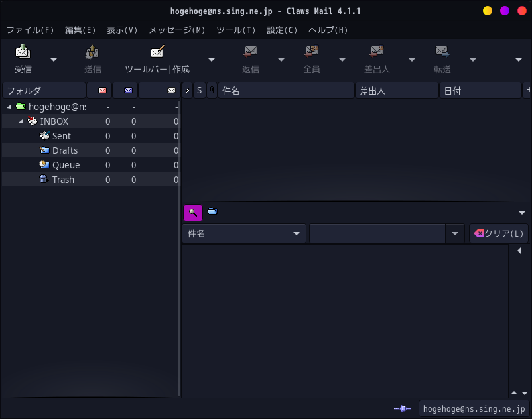
Task: Click the Drafts folder icon
Action: coord(44,150)
